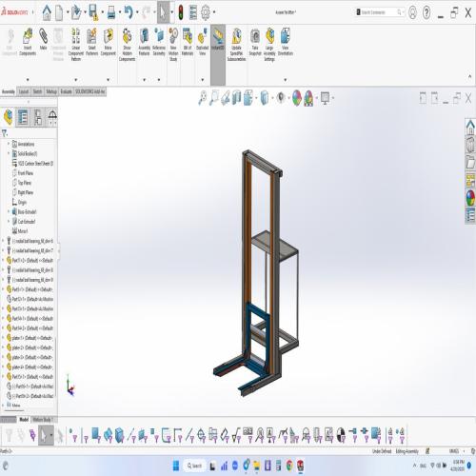Expand the Cut-Extrude1 feature node
This screenshot has width=476, height=476.
point(9,221)
